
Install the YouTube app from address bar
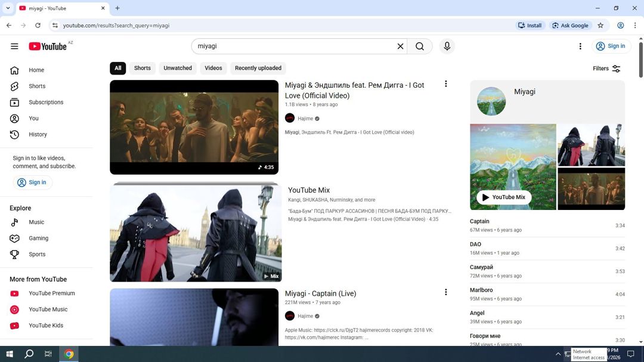530,26
